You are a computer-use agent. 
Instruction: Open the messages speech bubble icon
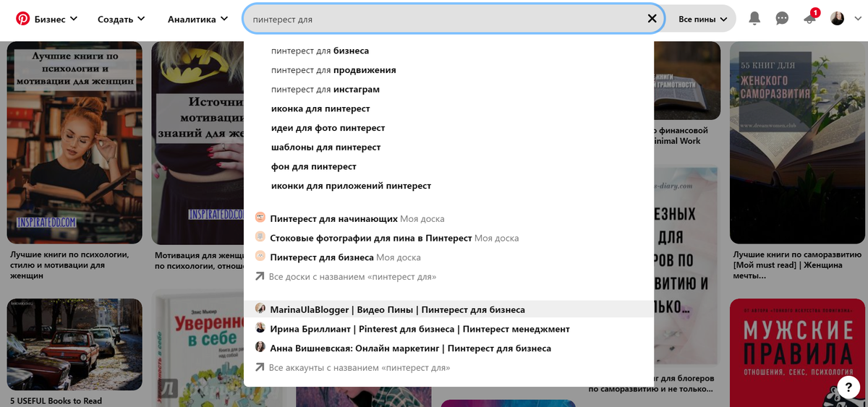[782, 19]
